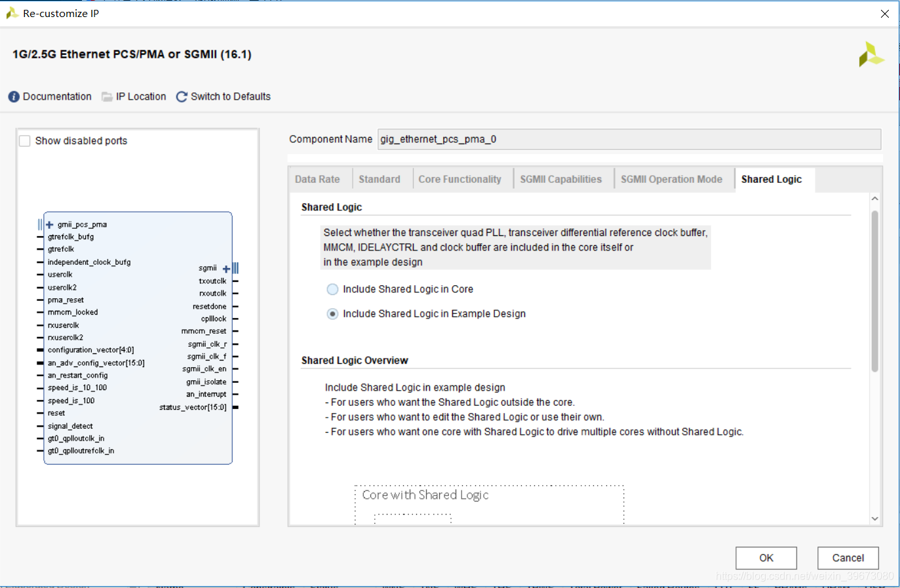Image resolution: width=900 pixels, height=588 pixels.
Task: Switch to the Data Rate tab
Action: [x=317, y=179]
